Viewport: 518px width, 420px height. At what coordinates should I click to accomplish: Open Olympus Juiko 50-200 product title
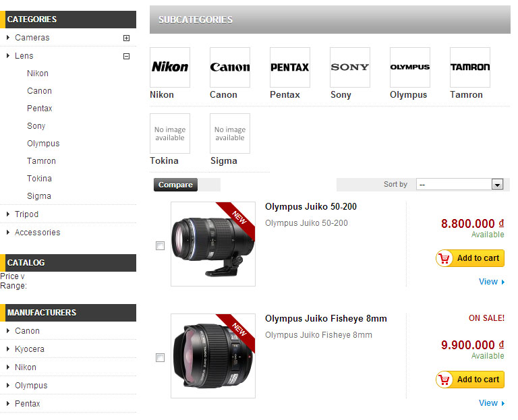tap(311, 207)
